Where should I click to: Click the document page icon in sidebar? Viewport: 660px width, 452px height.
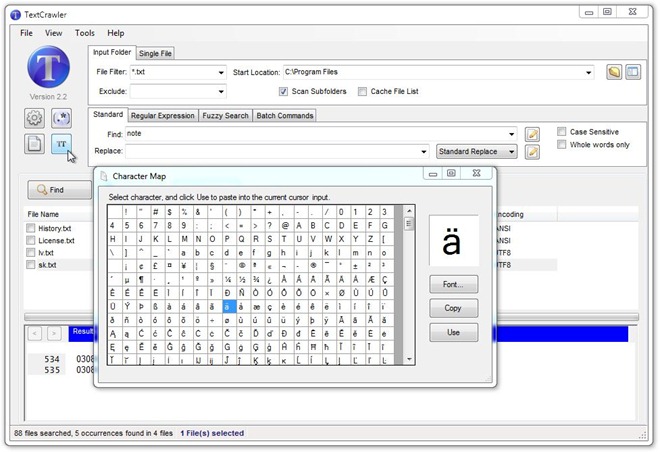click(x=34, y=144)
